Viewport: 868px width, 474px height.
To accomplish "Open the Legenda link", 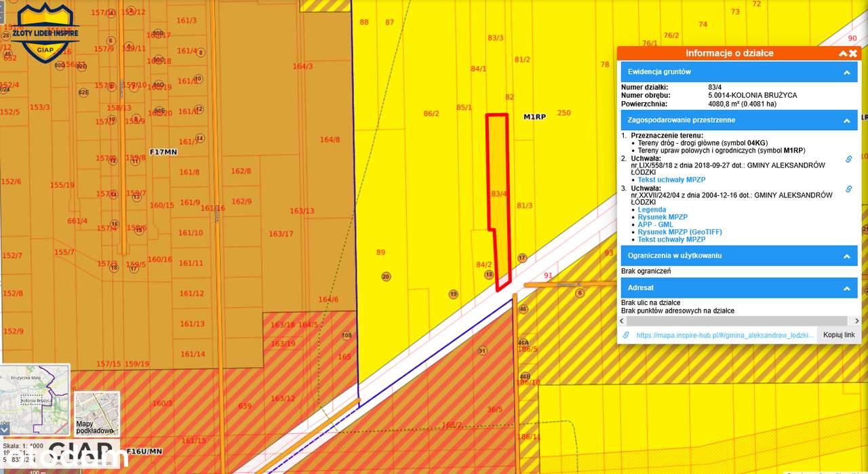I will point(652,210).
